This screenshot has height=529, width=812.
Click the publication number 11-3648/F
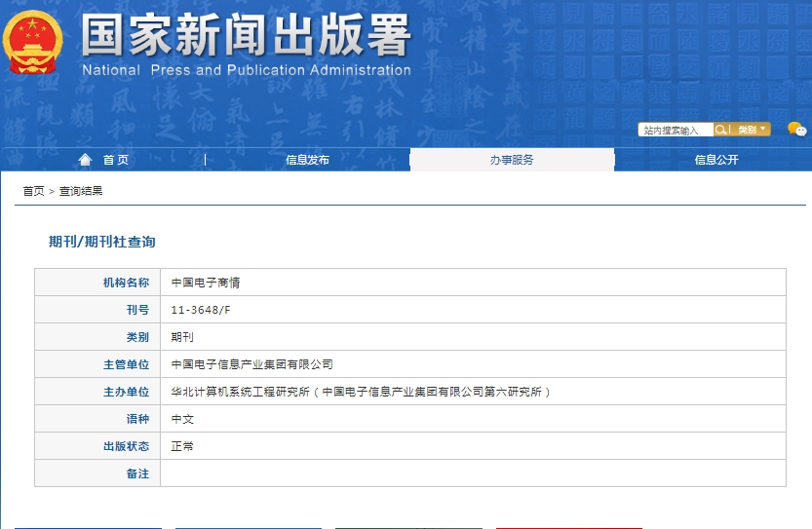point(201,310)
